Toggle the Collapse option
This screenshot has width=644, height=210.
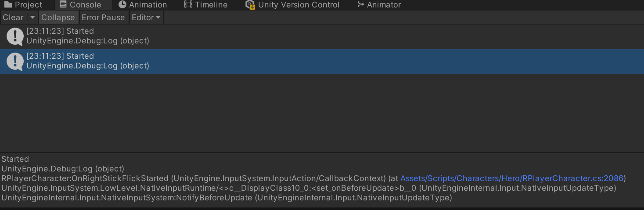click(58, 18)
